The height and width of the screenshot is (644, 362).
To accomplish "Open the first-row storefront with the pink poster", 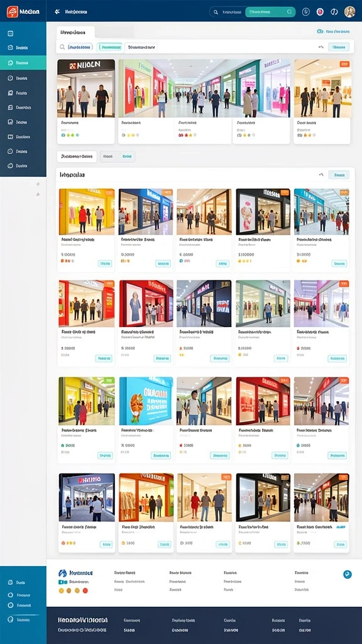I will (x=263, y=211).
